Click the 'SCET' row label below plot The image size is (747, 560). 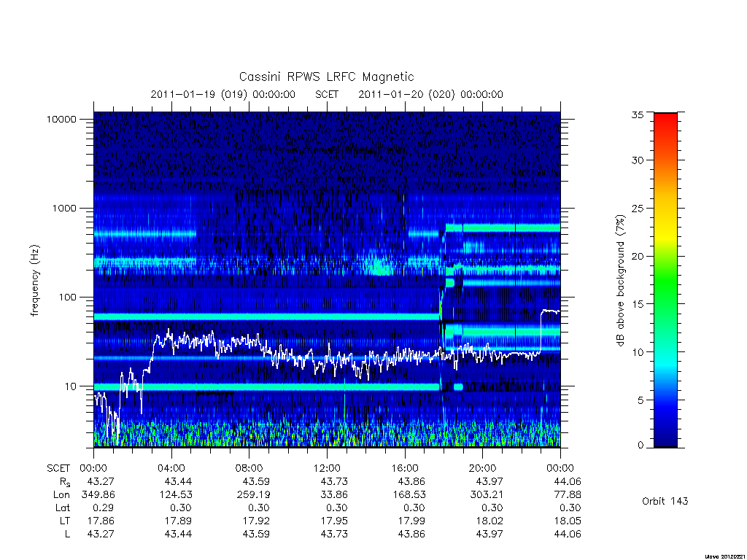tap(58, 468)
